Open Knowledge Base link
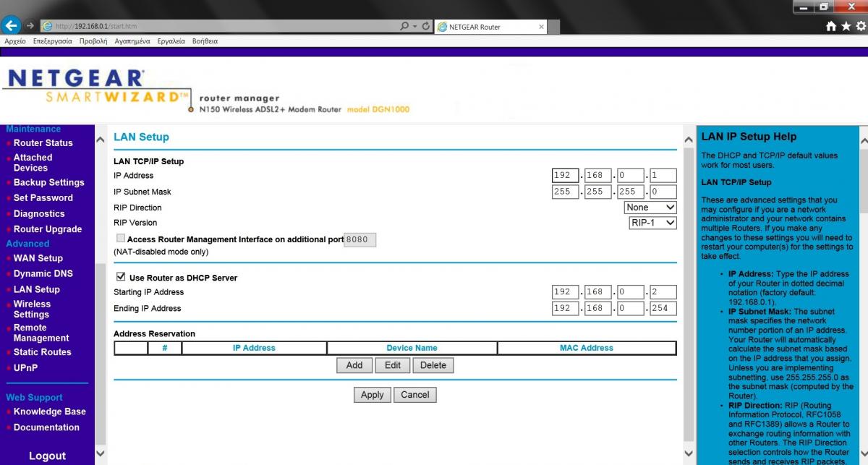 click(50, 412)
